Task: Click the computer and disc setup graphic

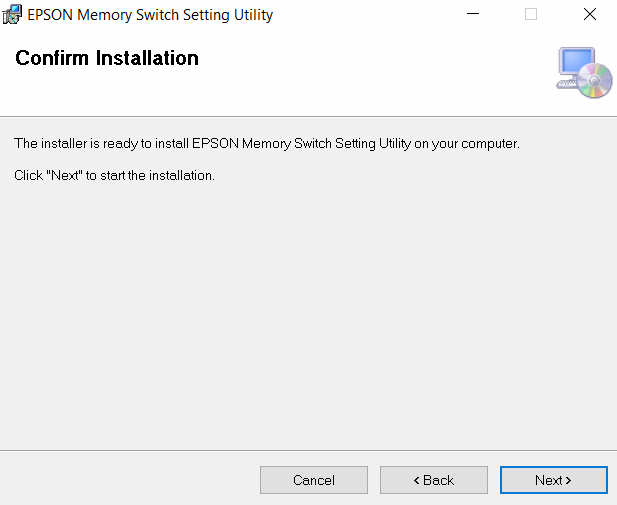Action: (x=583, y=72)
